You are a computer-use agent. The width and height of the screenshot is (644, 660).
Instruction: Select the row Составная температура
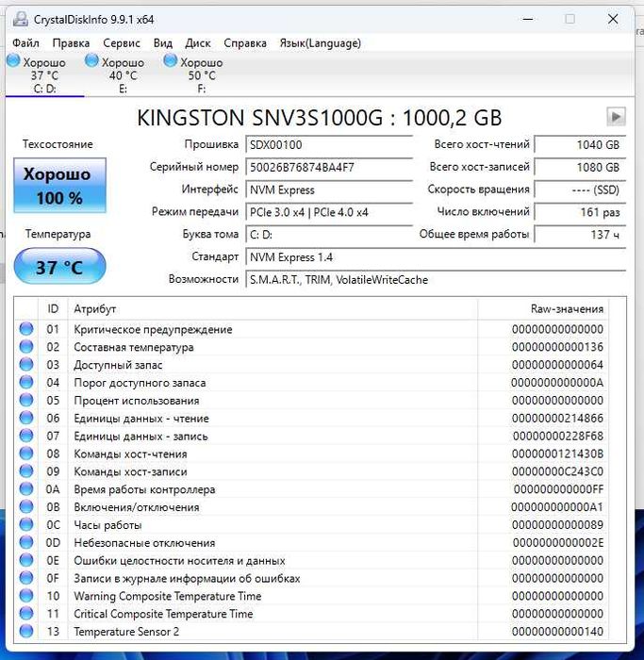(311, 347)
